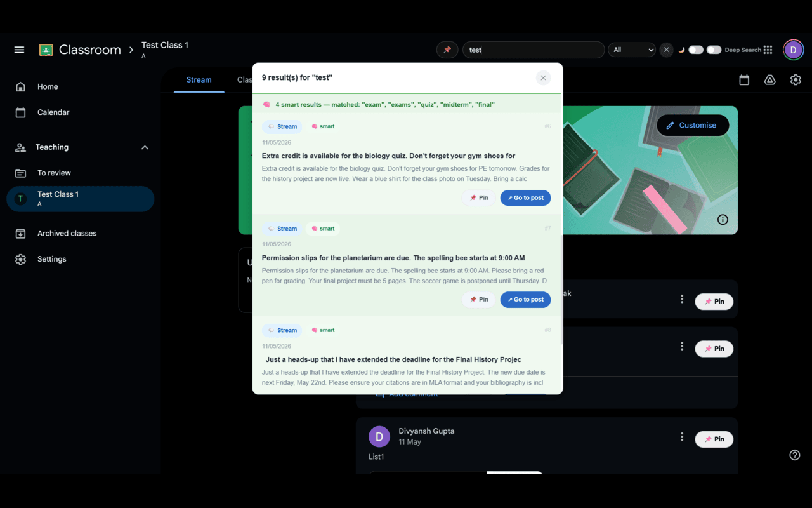Click the "List1" post text
This screenshot has height=508, width=812.
(376, 457)
